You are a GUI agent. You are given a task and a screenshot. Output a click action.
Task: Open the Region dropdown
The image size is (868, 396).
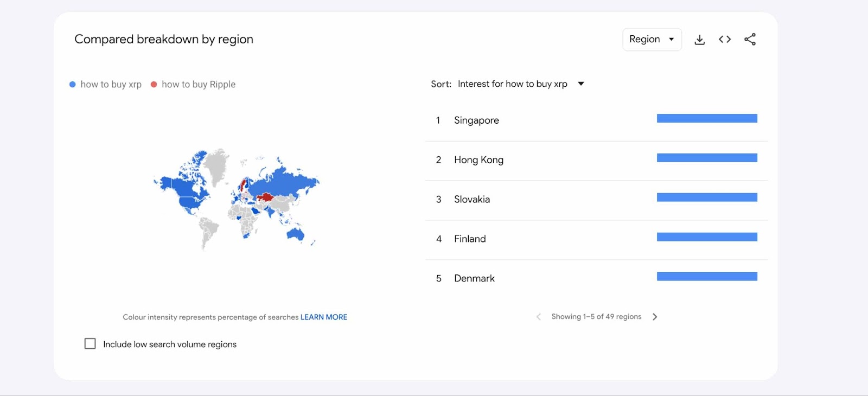coord(652,40)
